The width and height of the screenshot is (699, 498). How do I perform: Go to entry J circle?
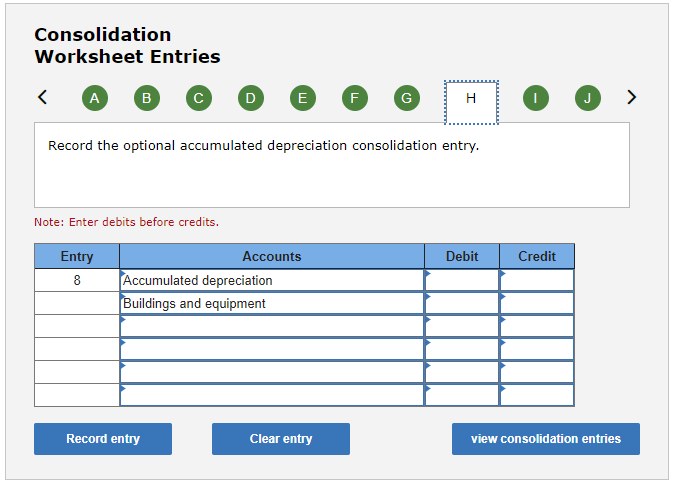[x=588, y=98]
